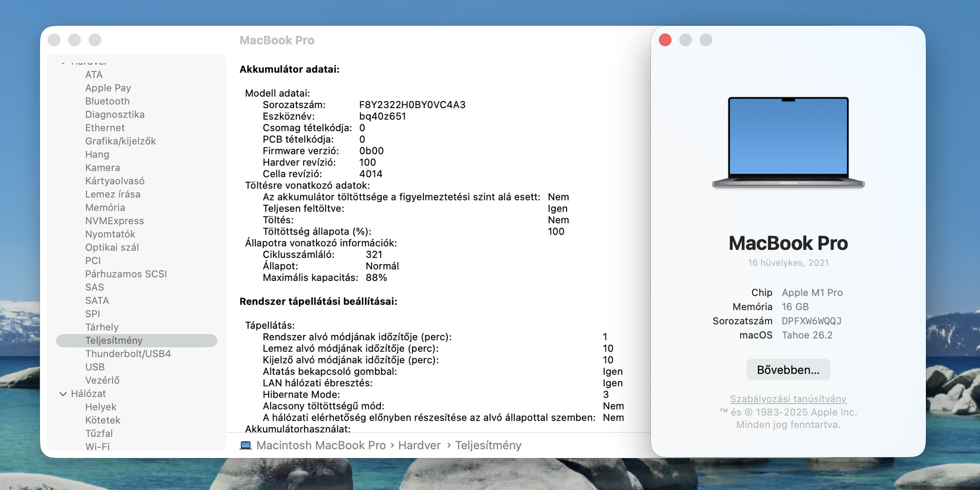The height and width of the screenshot is (490, 980).
Task: Open Thunderbolt/USB4 in the sidebar
Action: click(128, 354)
